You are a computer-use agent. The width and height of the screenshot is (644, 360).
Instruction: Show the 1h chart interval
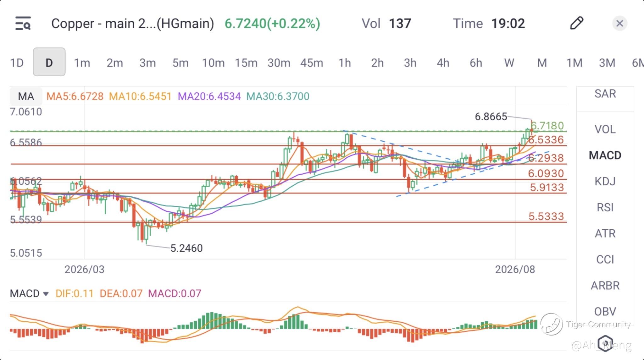coord(345,63)
